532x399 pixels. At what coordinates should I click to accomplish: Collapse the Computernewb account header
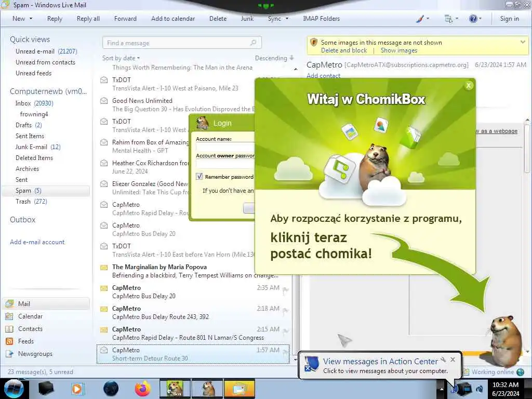(48, 91)
